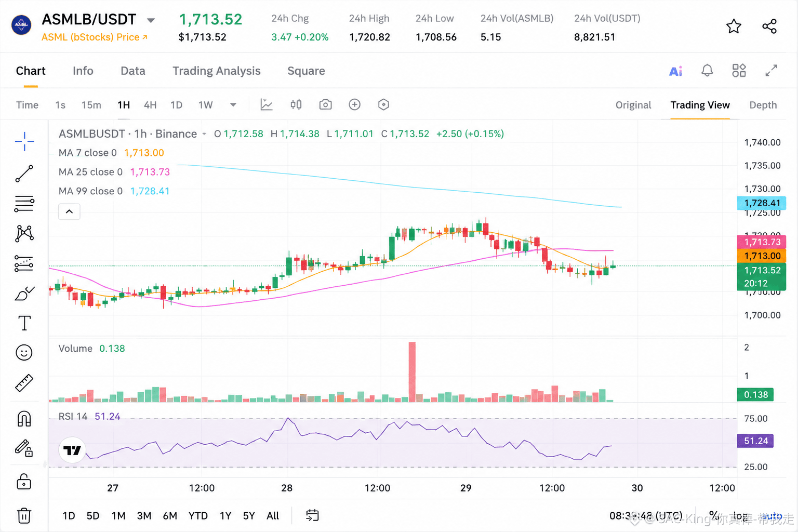The width and height of the screenshot is (798, 532).
Task: Expand more time intervals dropdown
Action: pos(233,105)
